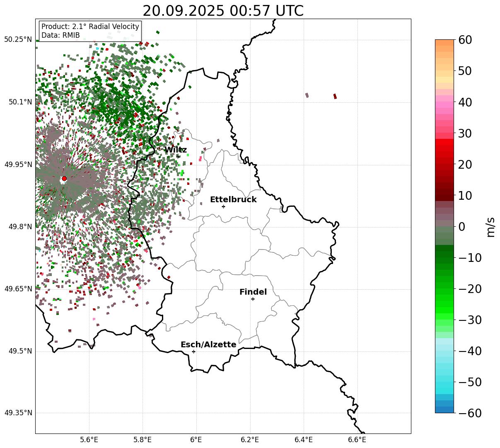Click the colorbar tick label −60
The image size is (500, 448).
(470, 413)
